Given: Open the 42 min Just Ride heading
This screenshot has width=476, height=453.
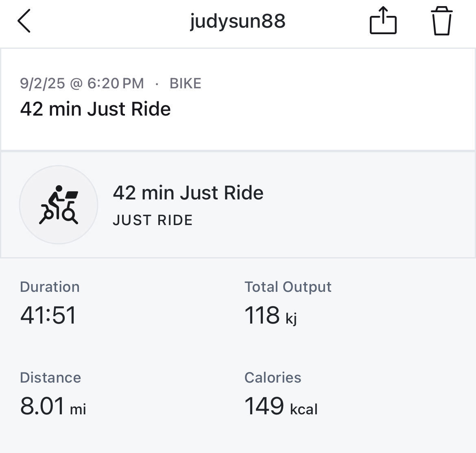Looking at the screenshot, I should (x=95, y=109).
